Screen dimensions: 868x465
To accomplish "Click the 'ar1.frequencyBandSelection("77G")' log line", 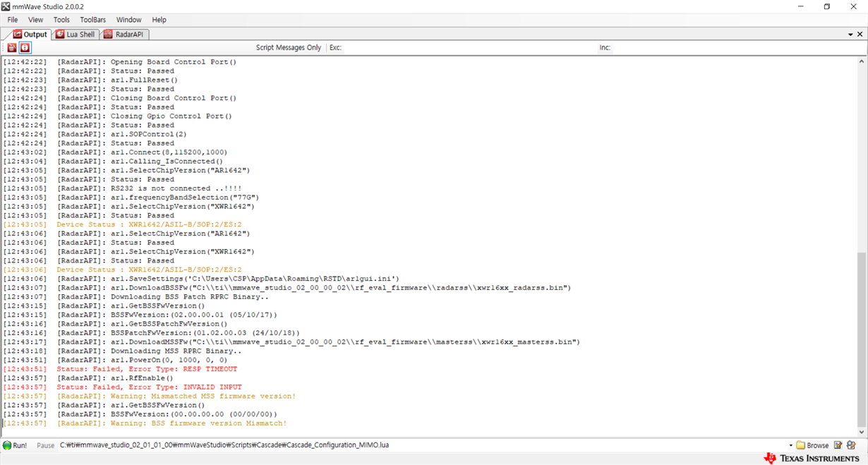I will point(131,198).
